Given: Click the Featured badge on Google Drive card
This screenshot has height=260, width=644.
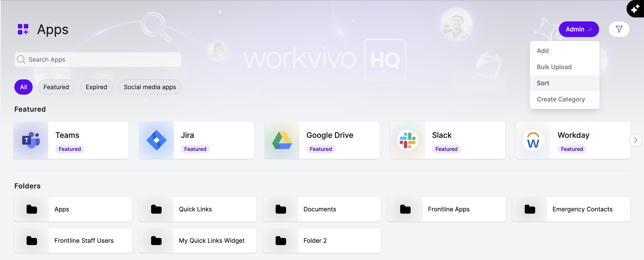Looking at the screenshot, I should 321,149.
